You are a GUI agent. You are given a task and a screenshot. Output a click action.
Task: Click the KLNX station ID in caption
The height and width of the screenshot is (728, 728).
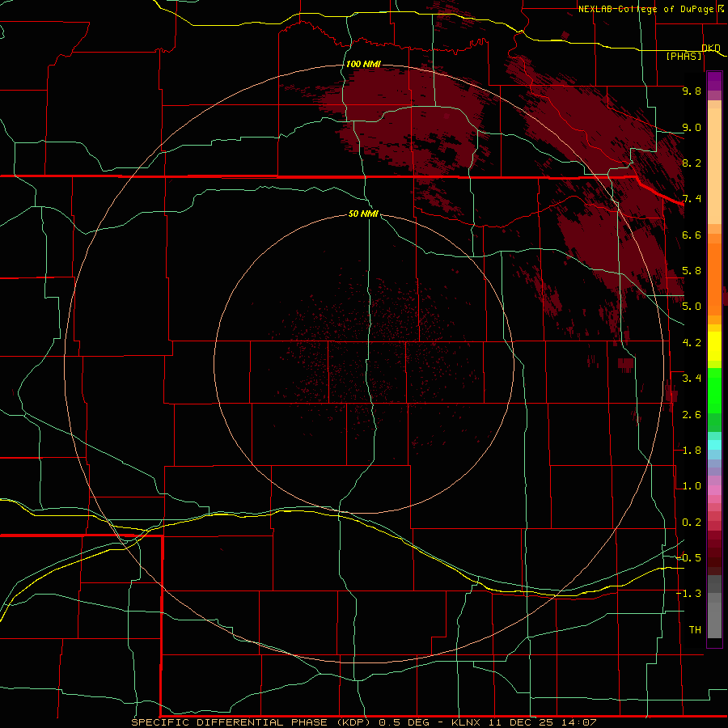[x=465, y=722]
